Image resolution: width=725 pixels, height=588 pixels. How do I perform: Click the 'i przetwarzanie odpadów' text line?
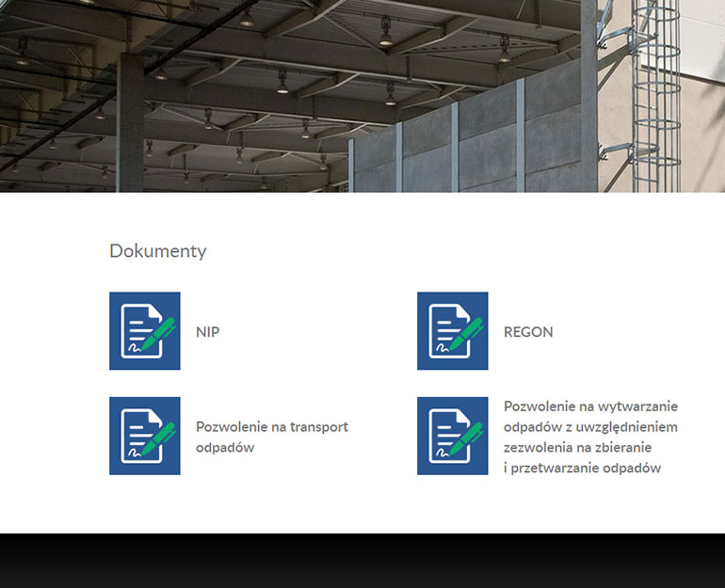click(583, 468)
